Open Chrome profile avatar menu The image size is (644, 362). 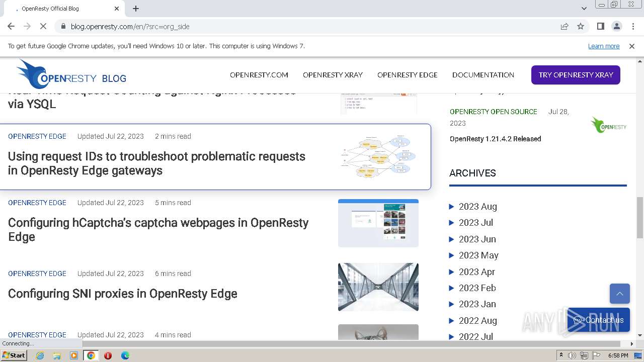point(616,26)
